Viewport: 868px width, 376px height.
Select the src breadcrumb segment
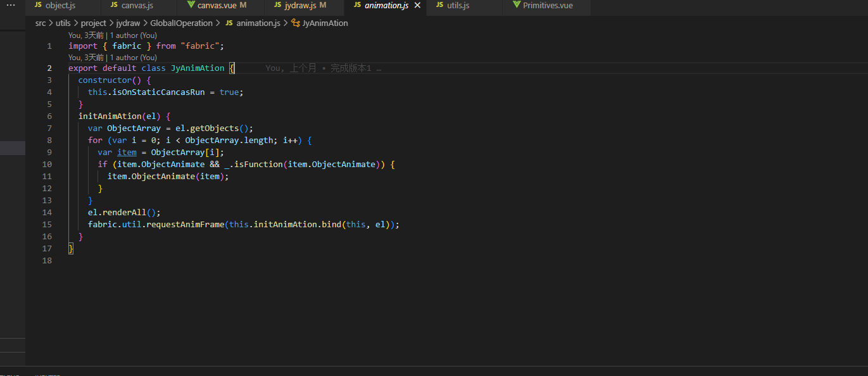(41, 23)
